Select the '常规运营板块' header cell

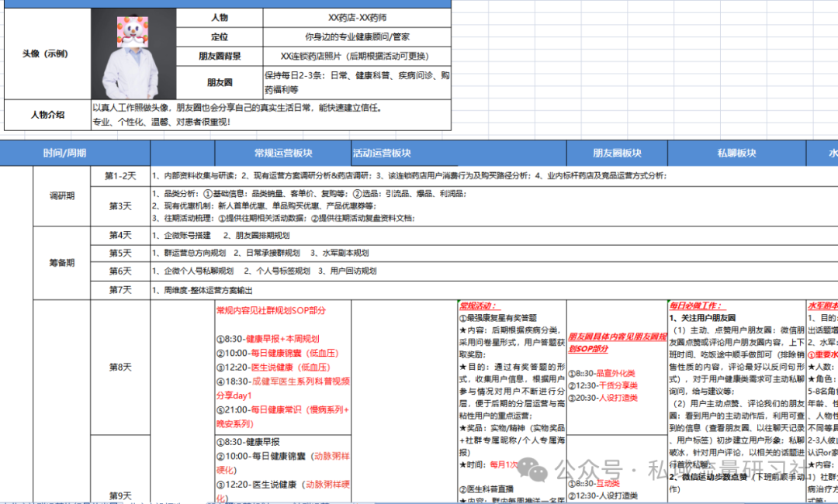pyautogui.click(x=283, y=154)
